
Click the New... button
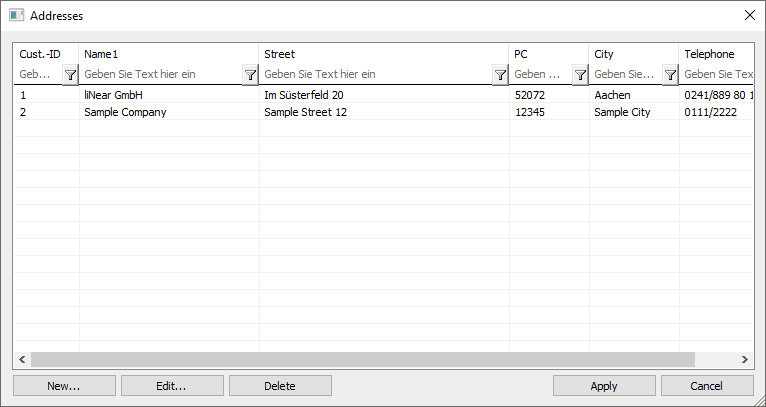[64, 386]
